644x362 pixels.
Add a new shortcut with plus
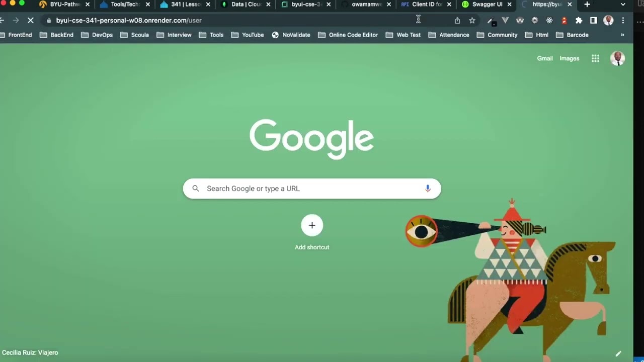click(312, 225)
